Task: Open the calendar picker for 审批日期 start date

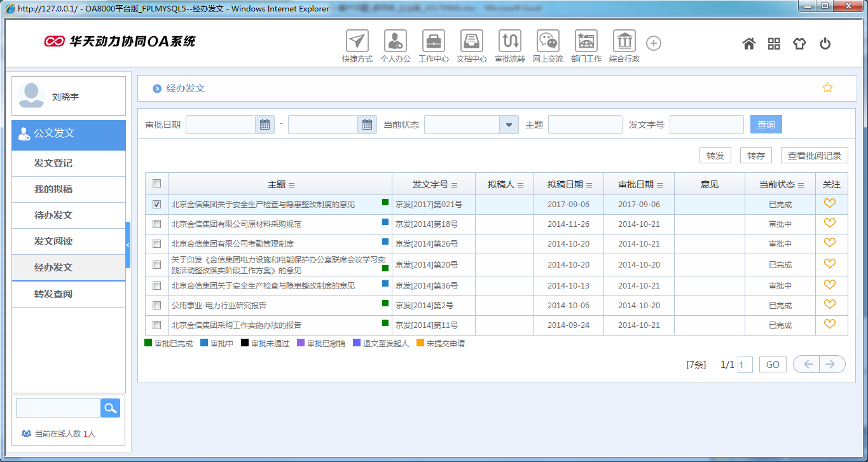Action: [x=265, y=125]
